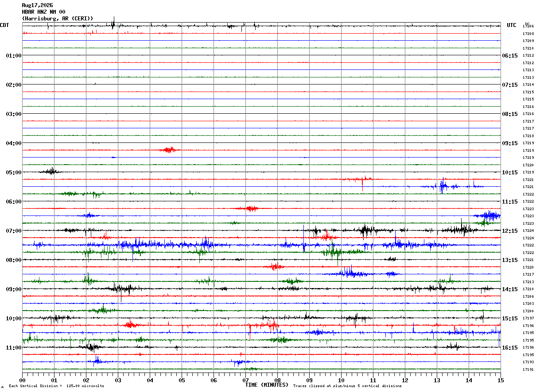Viewport: 536px width, 392px height.
Task: Click the Aug17,2026 date header
Action: point(37,5)
